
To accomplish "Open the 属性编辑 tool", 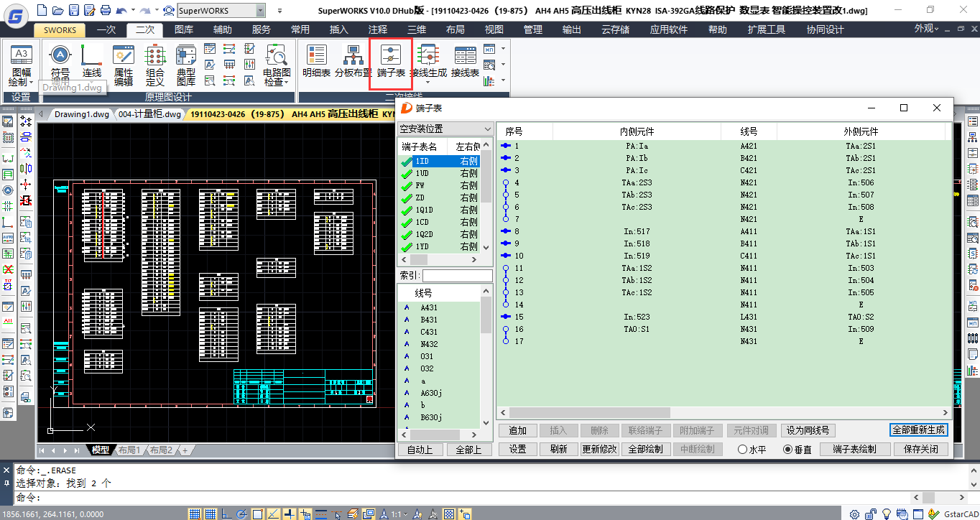I will [x=124, y=65].
